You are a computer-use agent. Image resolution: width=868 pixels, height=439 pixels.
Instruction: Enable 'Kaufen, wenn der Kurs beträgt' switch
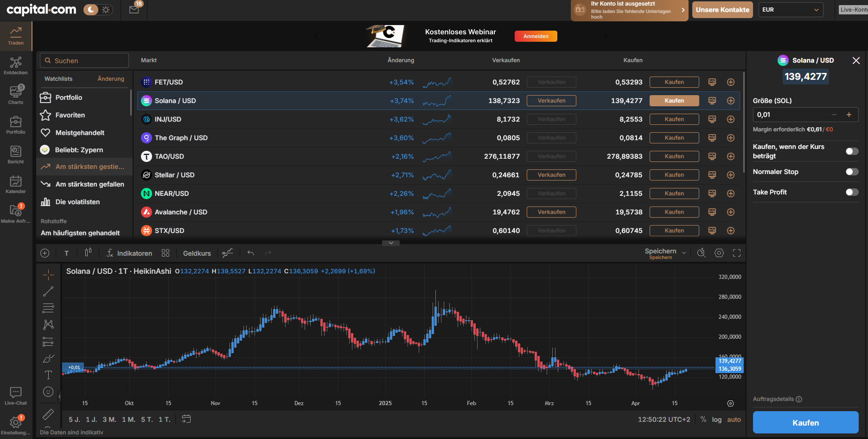click(x=852, y=151)
